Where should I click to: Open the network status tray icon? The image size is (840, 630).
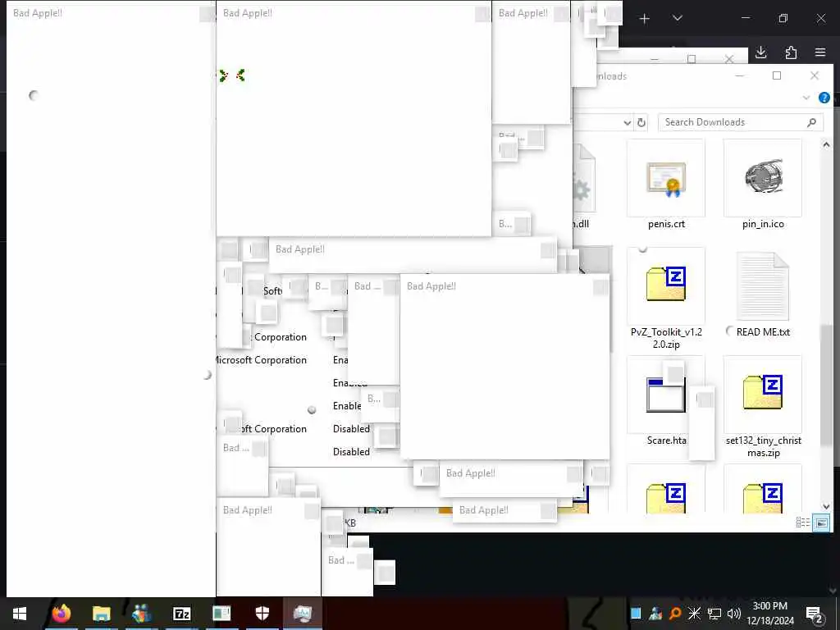point(714,614)
